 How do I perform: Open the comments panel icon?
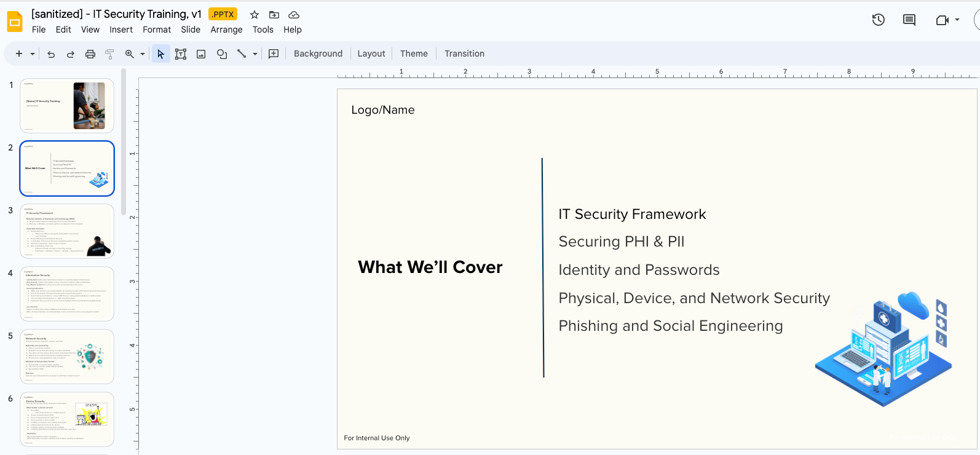click(909, 20)
